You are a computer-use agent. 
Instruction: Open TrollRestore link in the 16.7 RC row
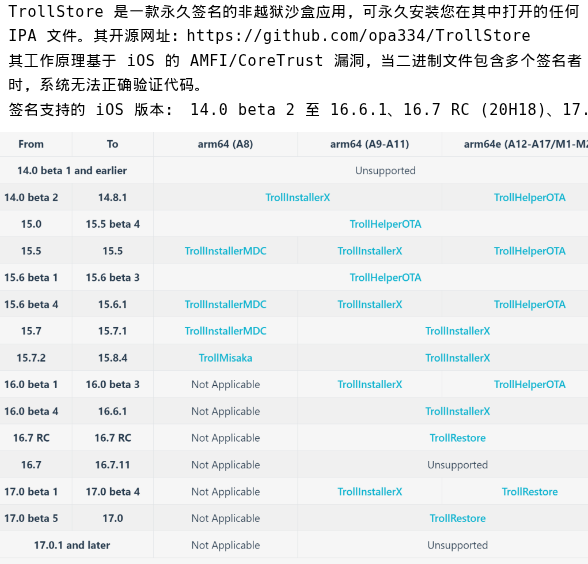coord(458,438)
